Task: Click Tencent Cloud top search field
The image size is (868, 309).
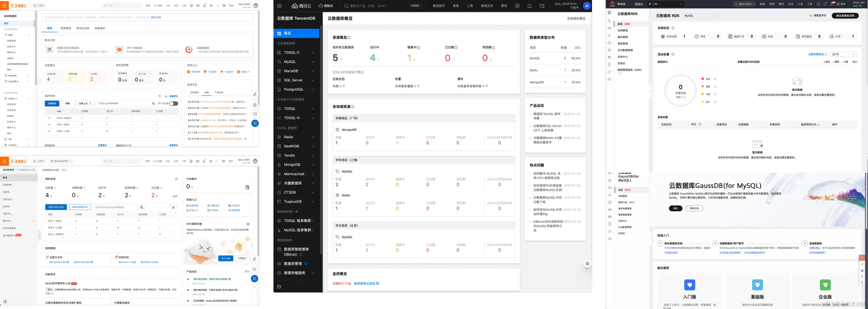Action: tap(382, 6)
